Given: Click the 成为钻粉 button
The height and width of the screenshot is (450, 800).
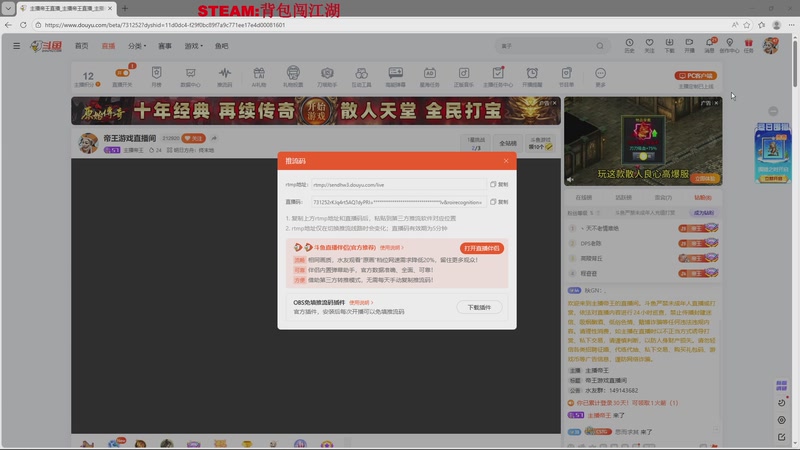Looking at the screenshot, I should 704,213.
